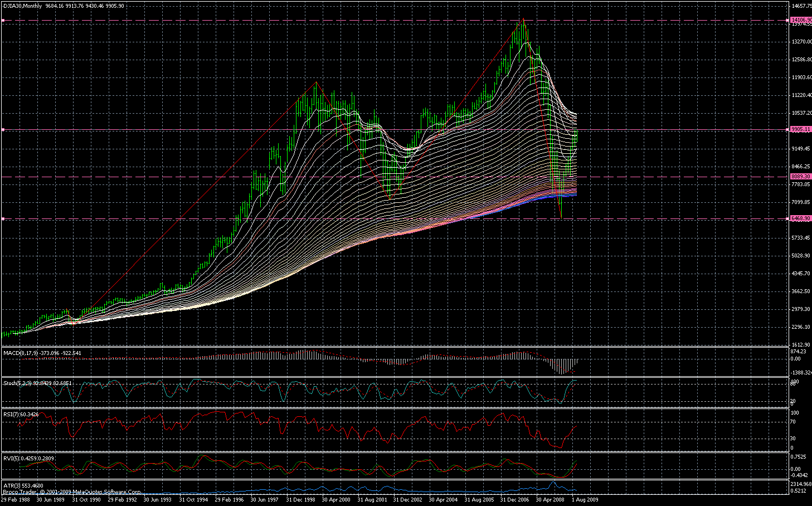Click the 874.23 MACD scale value
This screenshot has height=506, width=812.
(799, 352)
